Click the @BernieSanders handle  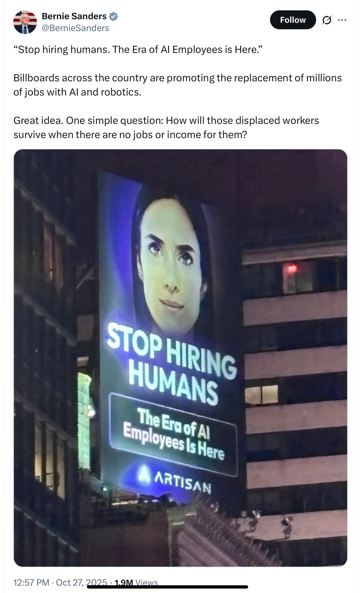point(75,28)
